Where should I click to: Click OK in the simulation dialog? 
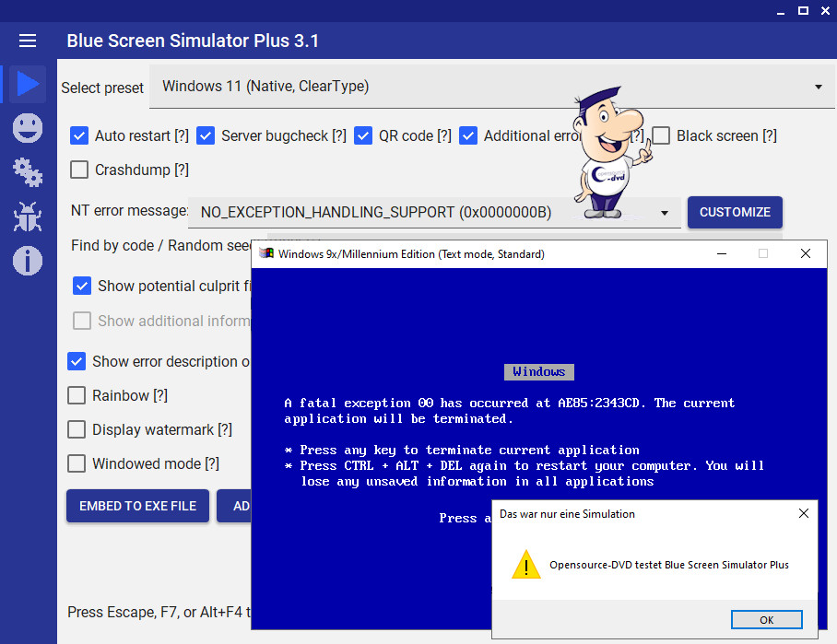coord(766,620)
